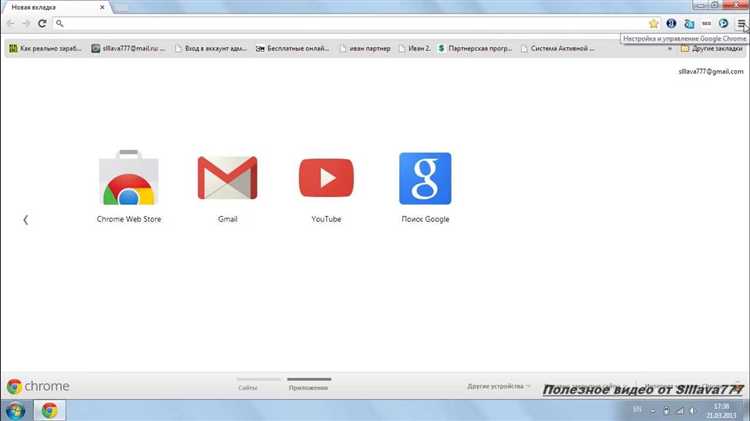Click the sllava777@gmail.com account label
750x421 pixels.
711,71
